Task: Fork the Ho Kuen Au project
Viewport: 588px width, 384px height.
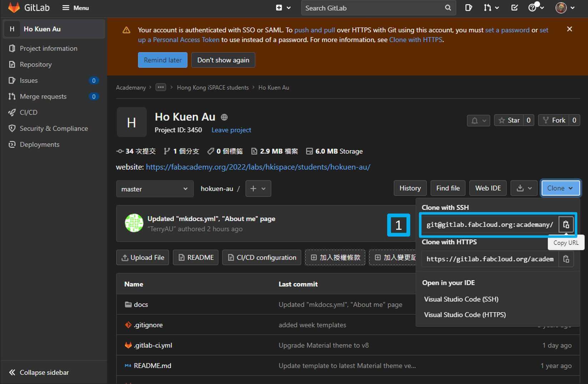Action: [x=554, y=120]
